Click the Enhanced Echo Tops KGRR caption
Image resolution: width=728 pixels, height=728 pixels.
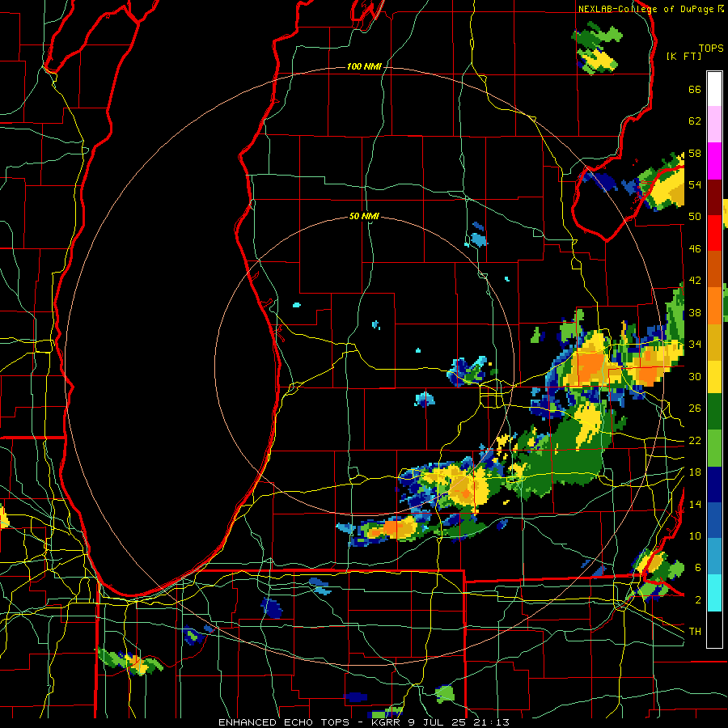pos(364,722)
